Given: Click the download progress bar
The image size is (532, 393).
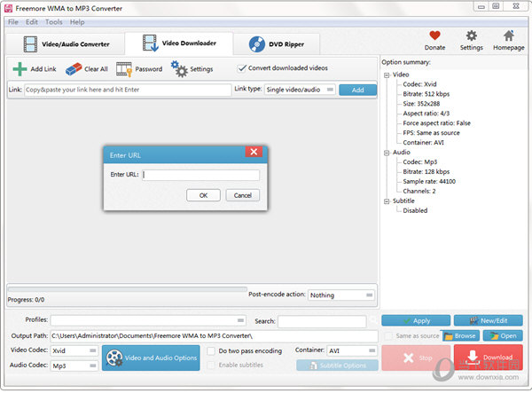Looking at the screenshot, I should pyautogui.click(x=127, y=289).
